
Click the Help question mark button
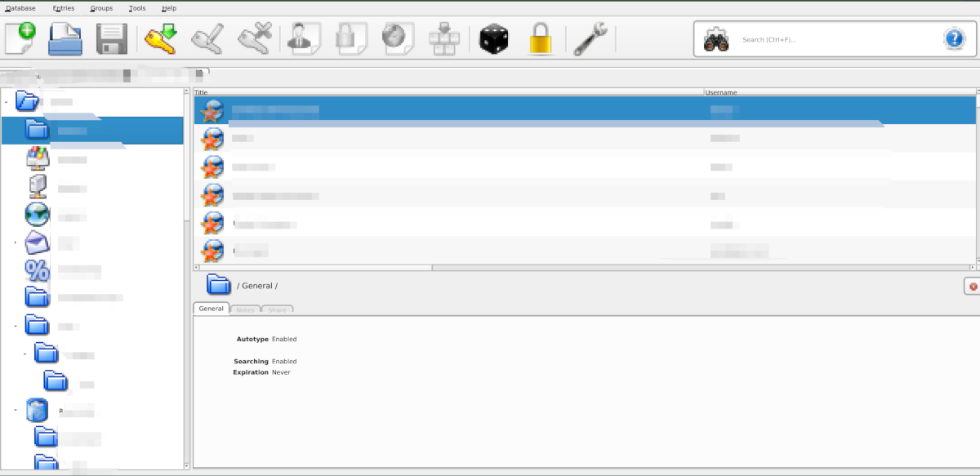[x=954, y=38]
